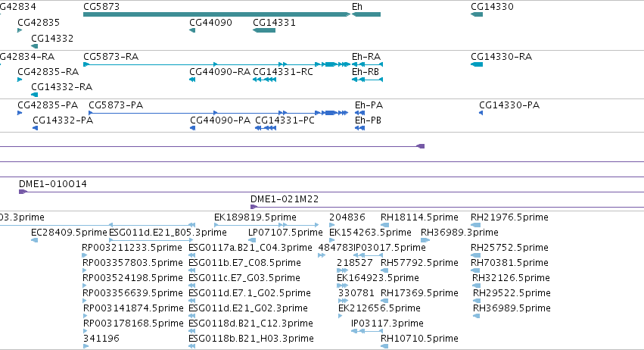Click the DME1-010O14 clone label

[x=53, y=184]
